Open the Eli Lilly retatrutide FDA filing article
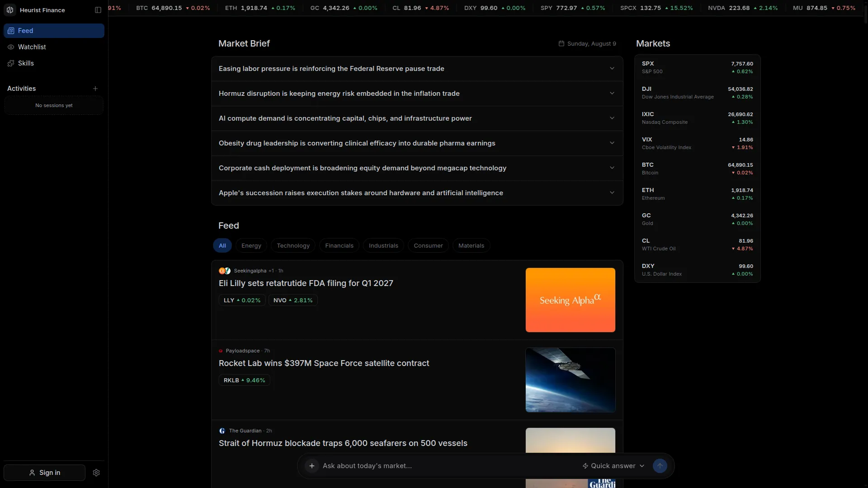The image size is (868, 488). click(x=306, y=283)
